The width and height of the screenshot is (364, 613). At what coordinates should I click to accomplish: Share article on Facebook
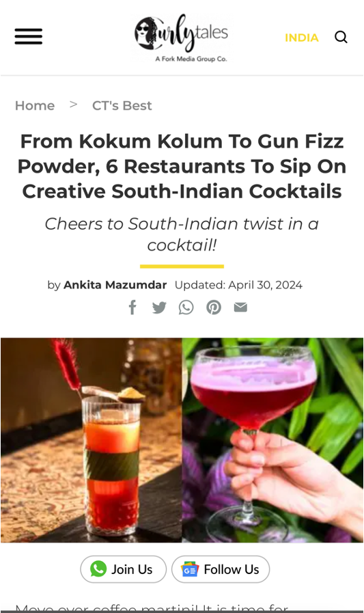[x=132, y=308]
